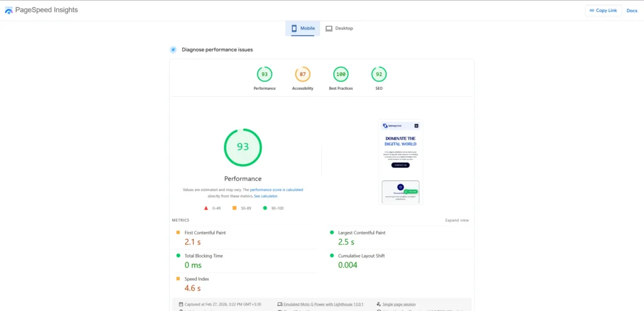The width and height of the screenshot is (644, 311).
Task: Click the orange square beside Speed Index
Action: click(178, 278)
